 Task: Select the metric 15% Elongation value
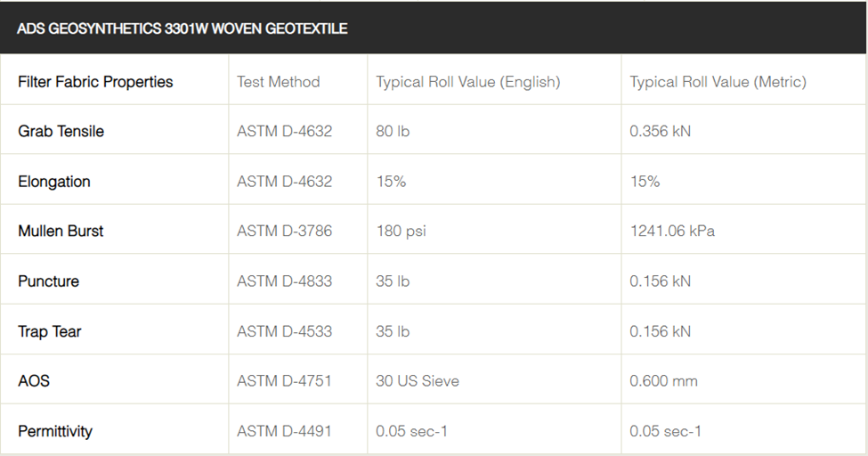645,182
